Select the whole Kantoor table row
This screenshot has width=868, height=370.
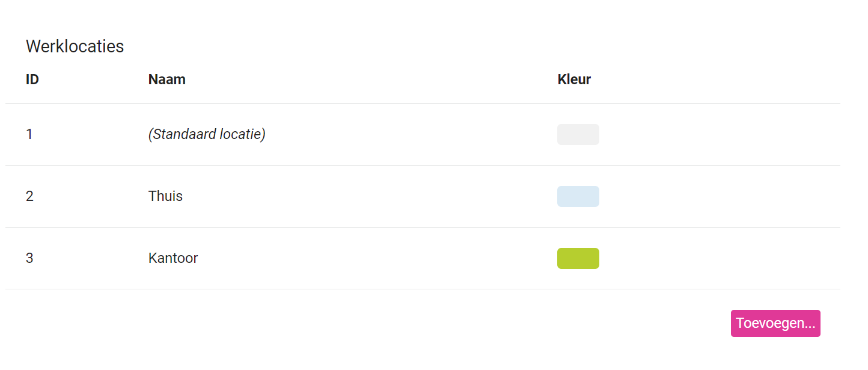click(423, 258)
